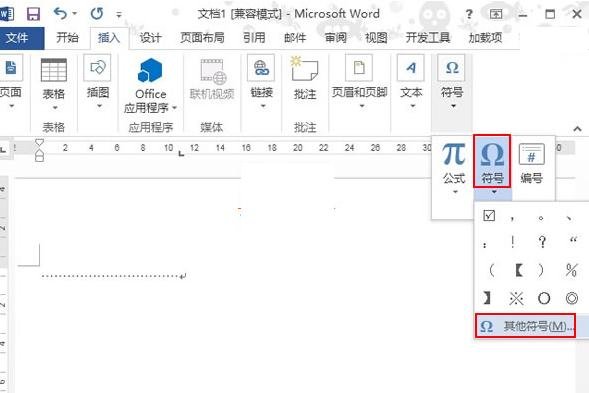589x393 pixels.
Task: Click the 符号 Omega button in the 符号 flyout
Action: [x=492, y=162]
